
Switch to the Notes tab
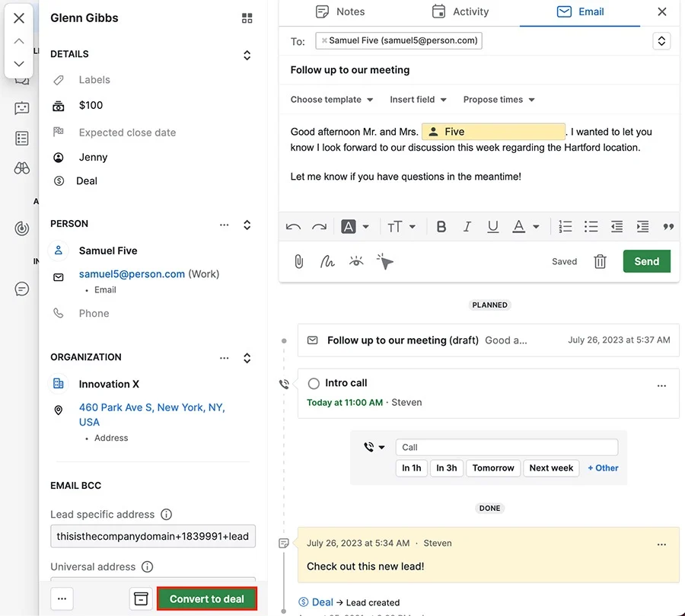click(340, 12)
